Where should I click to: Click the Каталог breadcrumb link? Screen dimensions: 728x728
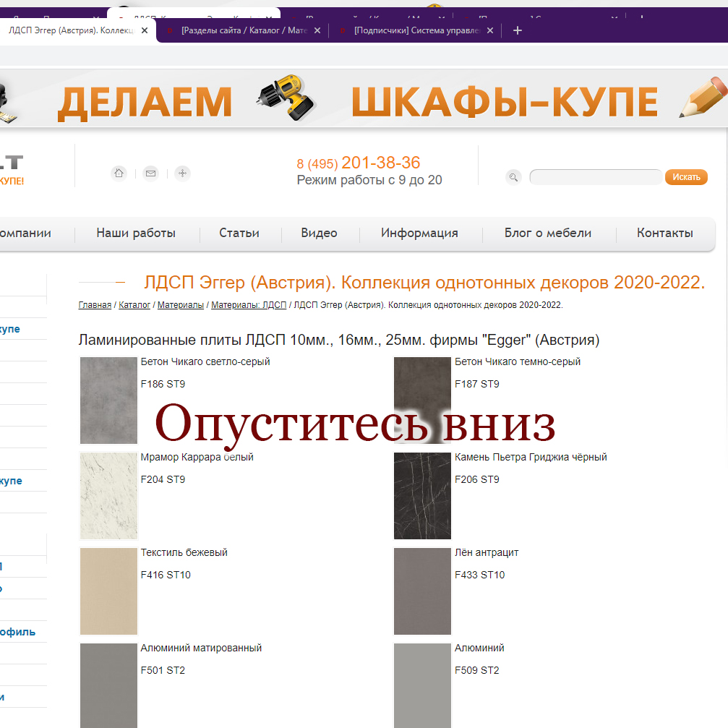tap(134, 305)
